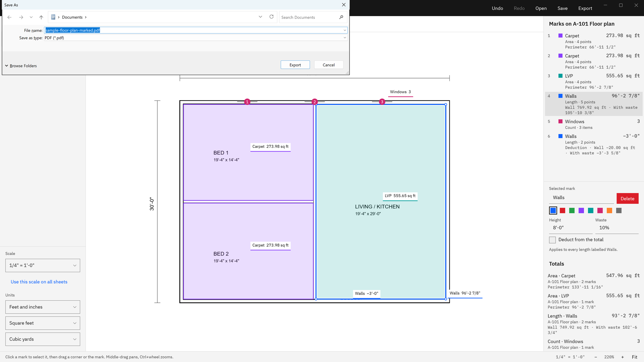Zoom in with the plus button
Screen dimensions: 644x362
coord(623,357)
